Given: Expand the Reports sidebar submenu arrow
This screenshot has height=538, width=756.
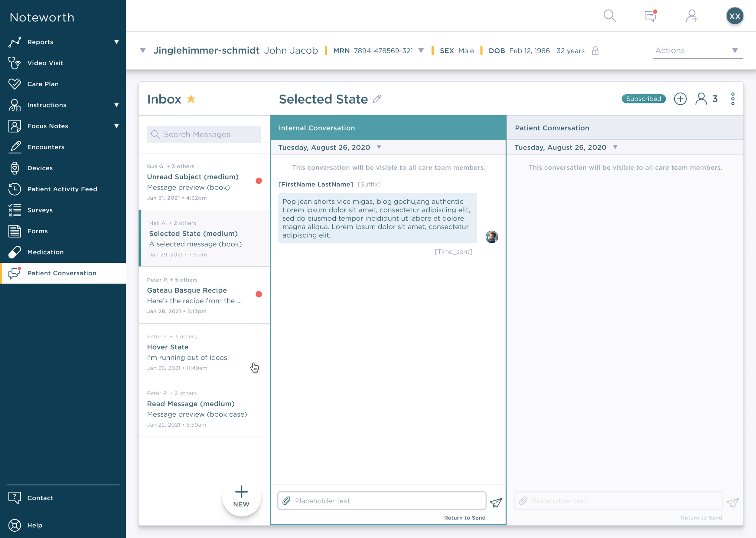Looking at the screenshot, I should (116, 42).
